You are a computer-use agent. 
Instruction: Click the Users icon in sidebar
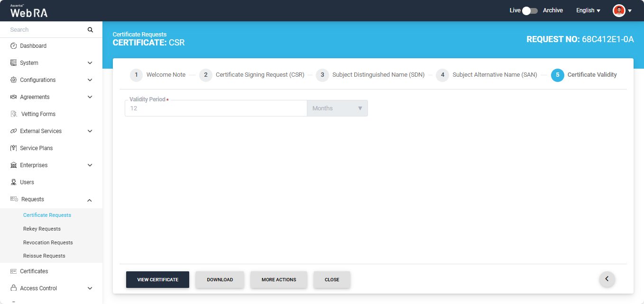click(14, 182)
